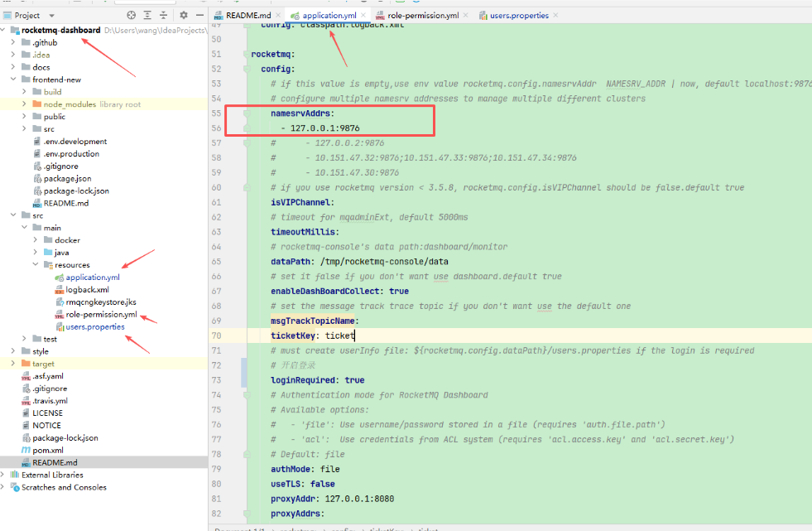Expand the public folder
812x531 pixels.
[x=24, y=117]
